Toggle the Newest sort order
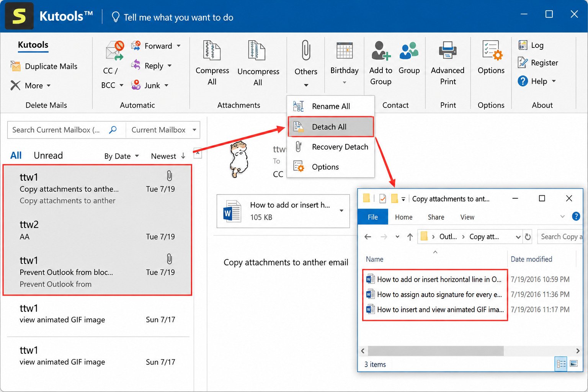The height and width of the screenshot is (392, 588). [x=168, y=156]
